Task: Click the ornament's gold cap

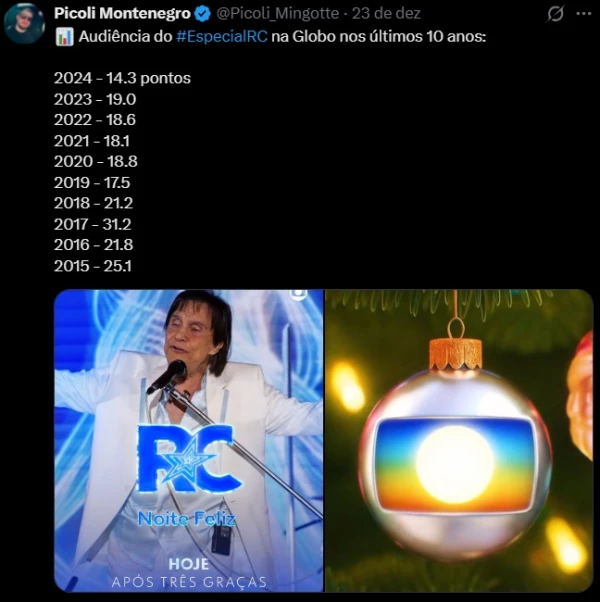Action: pyautogui.click(x=455, y=354)
